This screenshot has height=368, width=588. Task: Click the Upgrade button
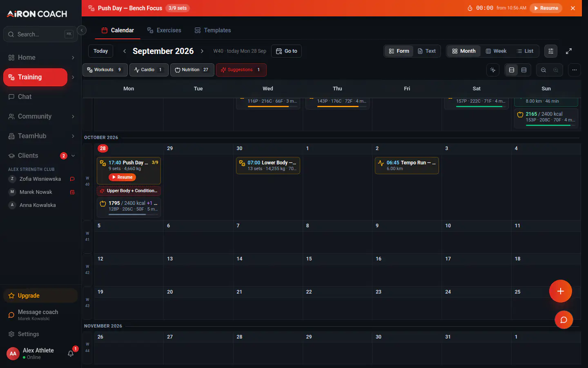(x=40, y=296)
